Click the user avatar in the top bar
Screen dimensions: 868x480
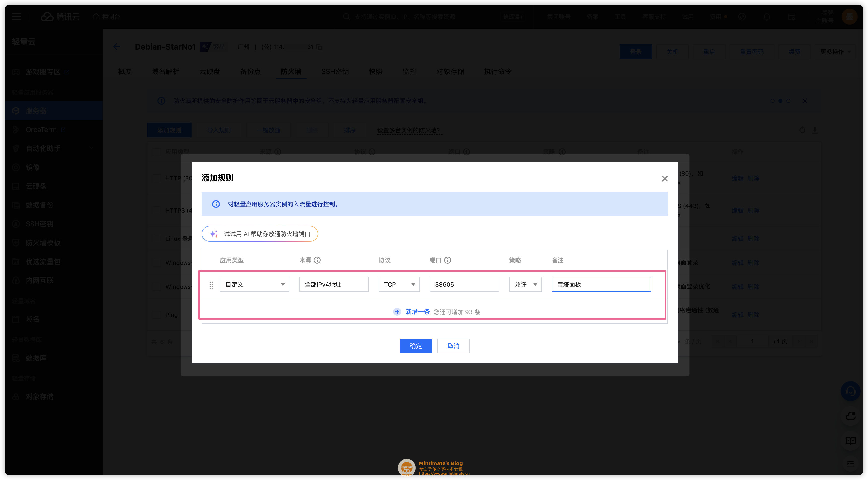[849, 17]
